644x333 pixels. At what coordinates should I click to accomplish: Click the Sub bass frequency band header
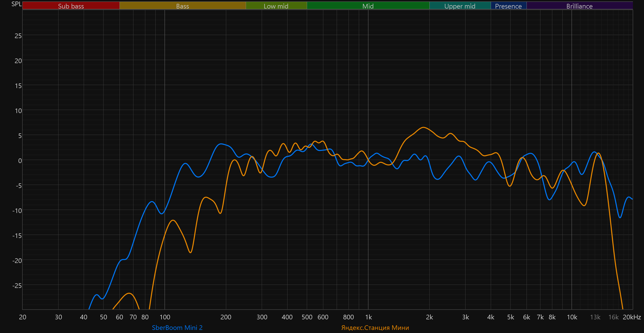coord(71,6)
